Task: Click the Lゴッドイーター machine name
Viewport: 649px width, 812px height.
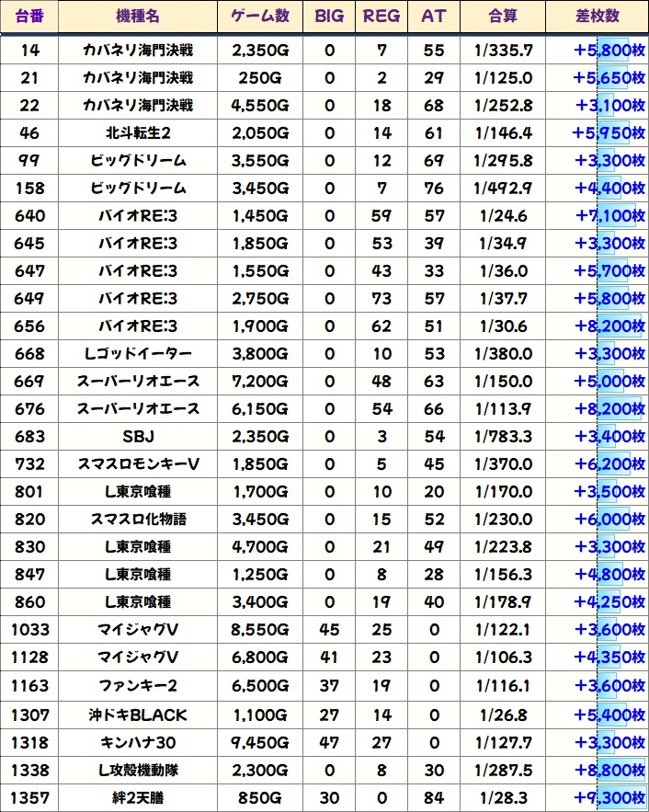Action: coord(138,354)
